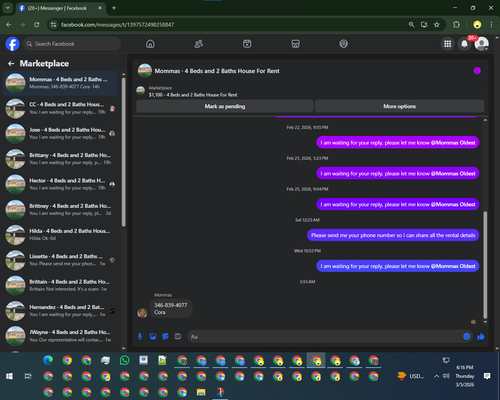Open the Friends icon in top navigation
Screen dimensions: 500x400
[199, 44]
